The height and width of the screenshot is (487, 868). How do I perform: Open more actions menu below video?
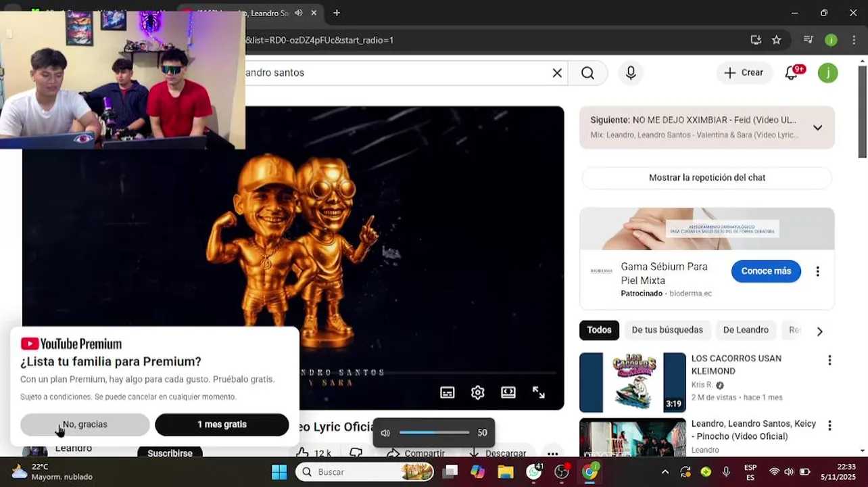coord(552,453)
